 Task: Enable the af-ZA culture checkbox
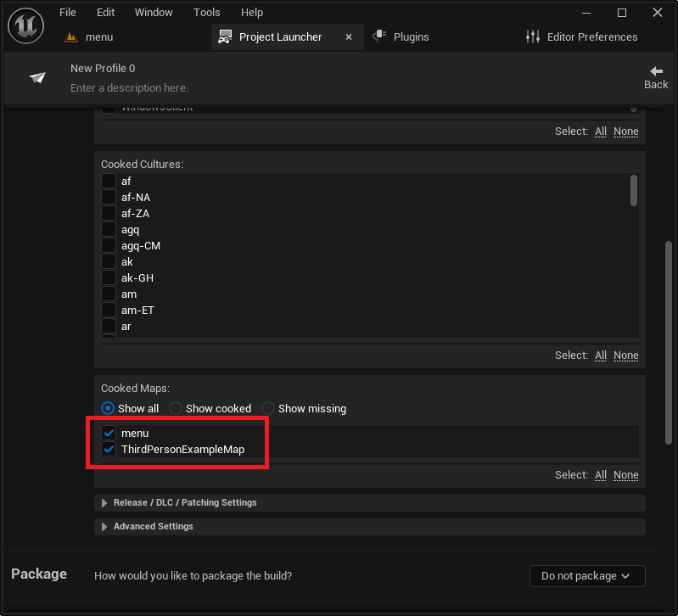[109, 213]
